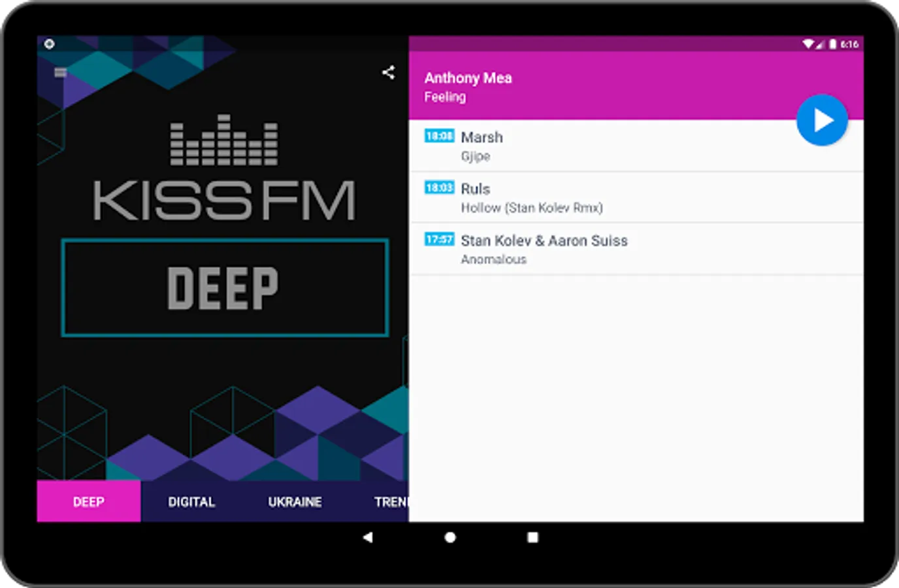Tap the status bar clock
Viewport: 899px width, 588px height.
click(x=849, y=44)
